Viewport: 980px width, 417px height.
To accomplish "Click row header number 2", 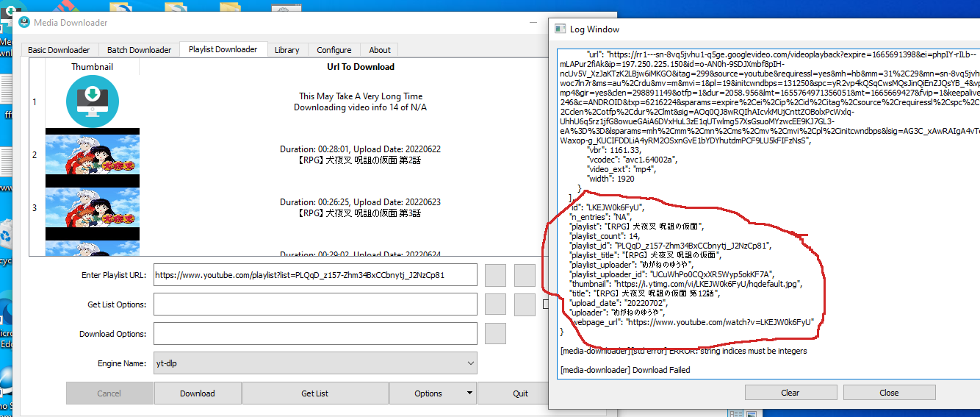I will click(x=35, y=155).
